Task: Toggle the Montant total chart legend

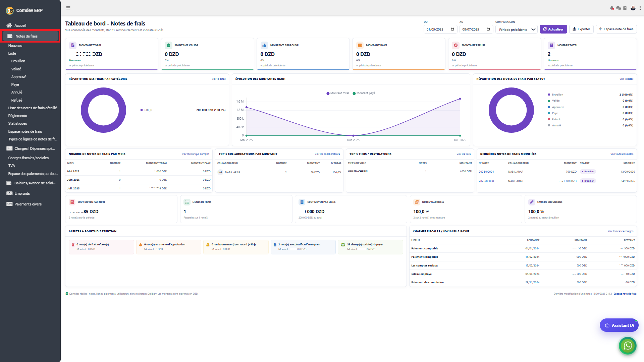Action: (x=337, y=93)
